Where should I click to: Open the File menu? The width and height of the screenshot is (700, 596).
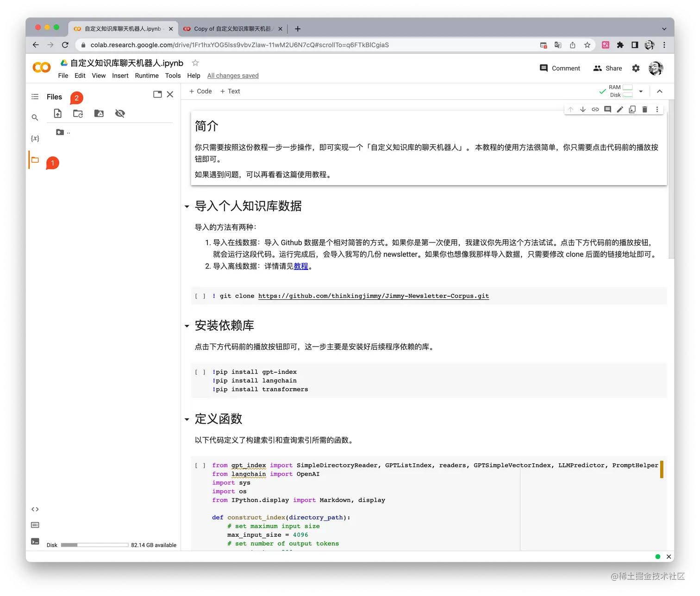click(63, 75)
